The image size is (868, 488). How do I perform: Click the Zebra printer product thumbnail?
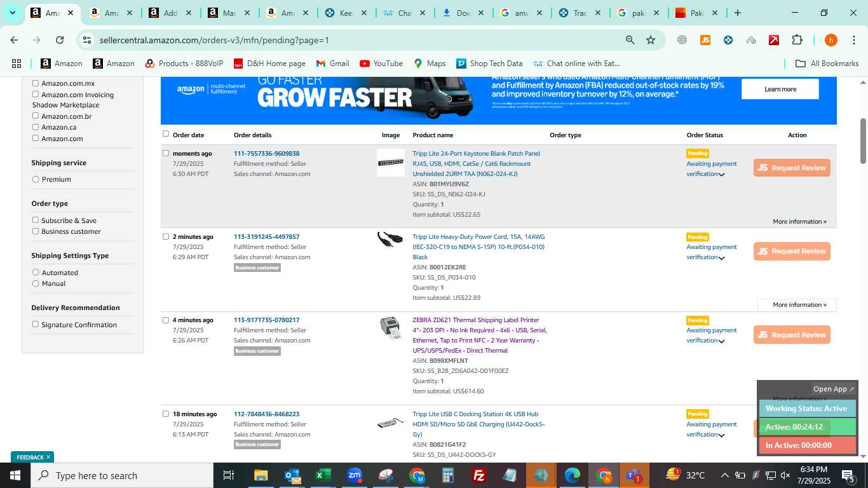pos(390,328)
